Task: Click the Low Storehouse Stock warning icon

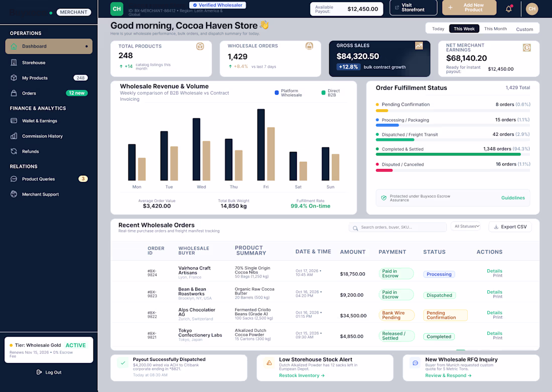Action: (269, 363)
